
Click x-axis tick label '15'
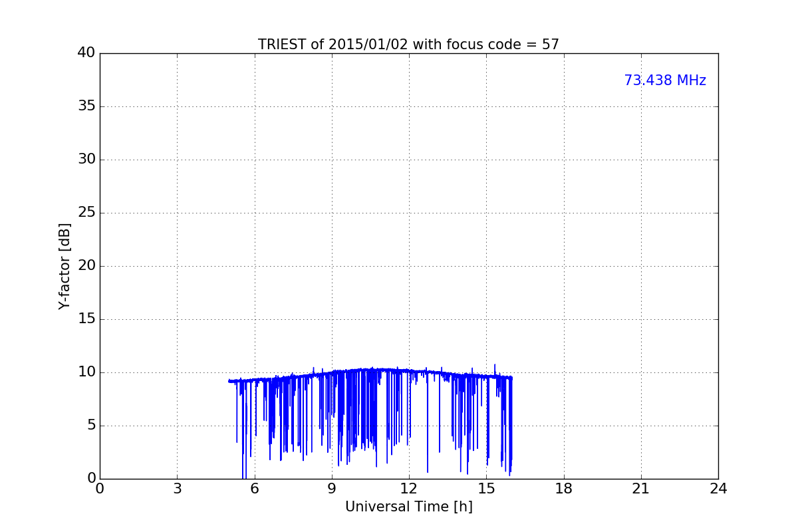[486, 489]
